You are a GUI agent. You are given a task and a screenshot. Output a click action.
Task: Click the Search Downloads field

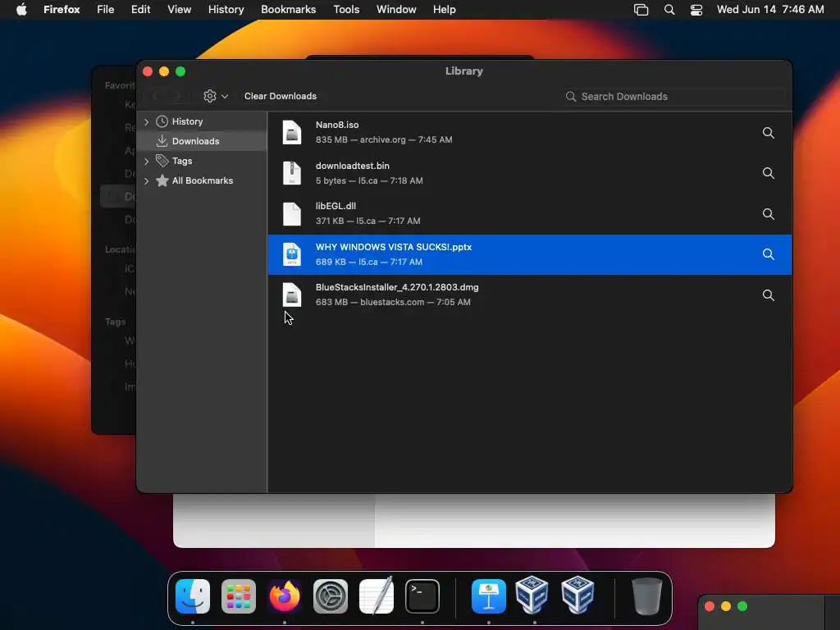[674, 97]
